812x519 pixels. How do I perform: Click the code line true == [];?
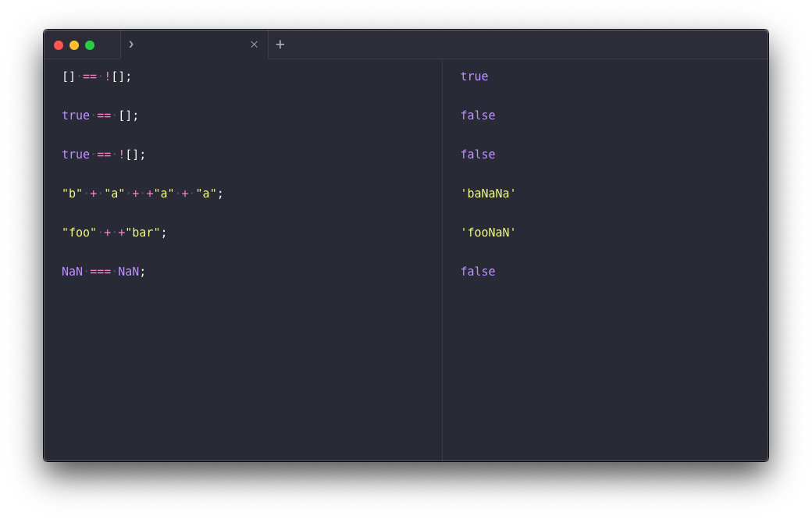[x=100, y=116]
